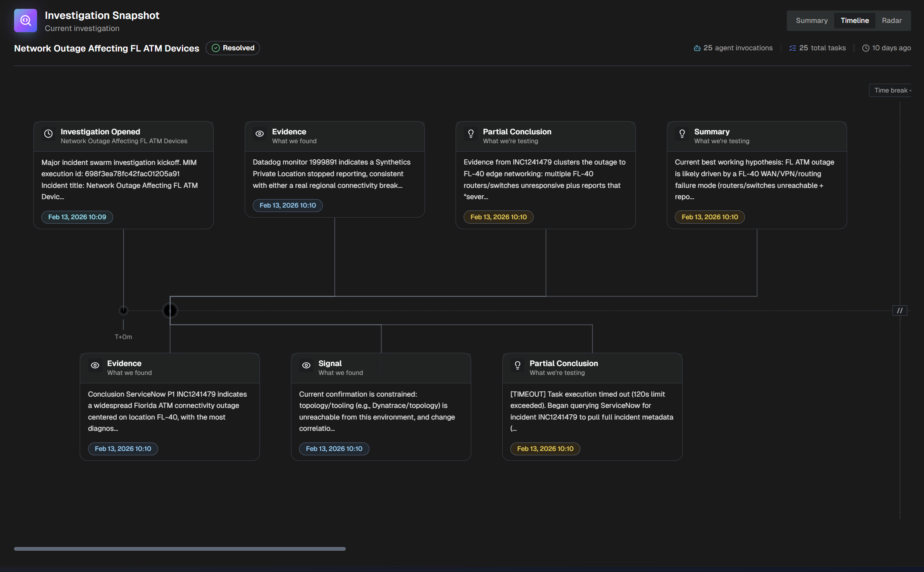This screenshot has width=924, height=572.
Task: Select the Timeline tab
Action: pos(854,21)
